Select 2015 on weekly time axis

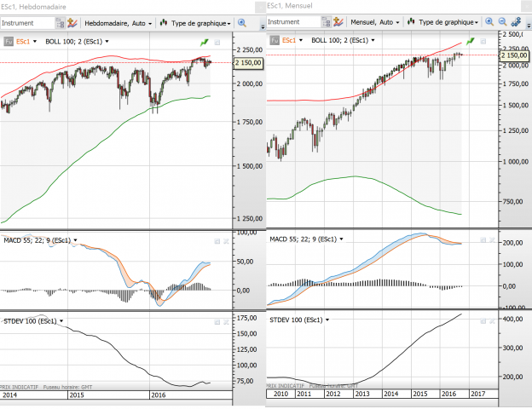point(77,395)
